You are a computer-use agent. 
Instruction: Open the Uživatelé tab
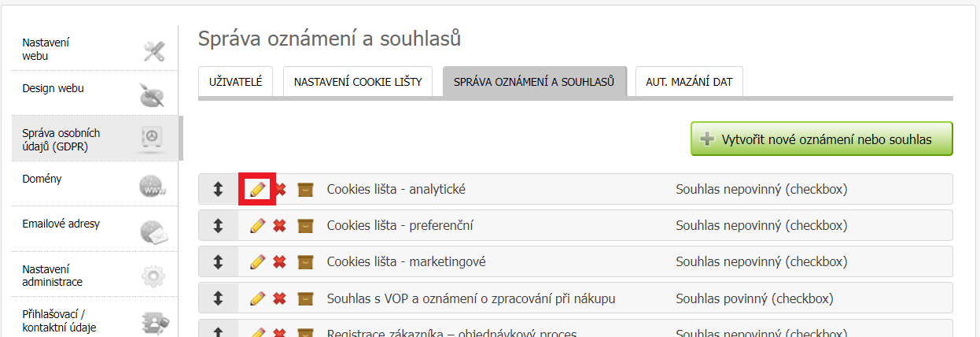pos(236,81)
